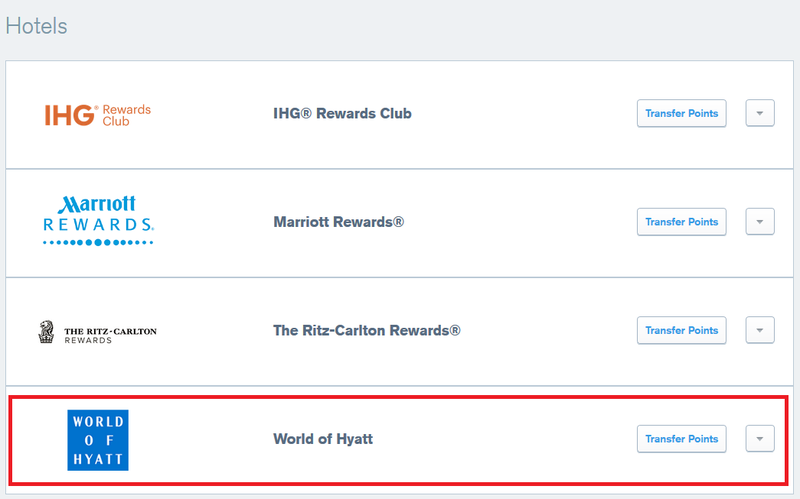
Task: Click the blue World of Hyatt logo
Action: [x=98, y=440]
